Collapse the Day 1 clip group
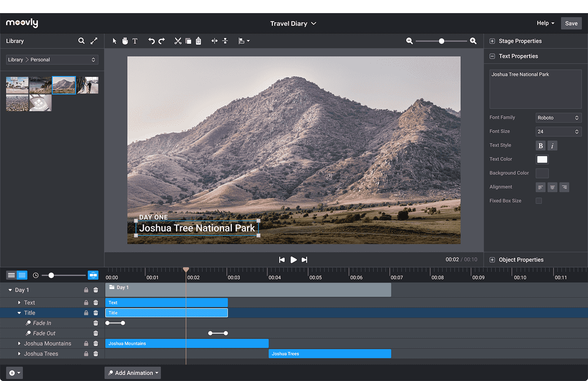 click(10, 290)
